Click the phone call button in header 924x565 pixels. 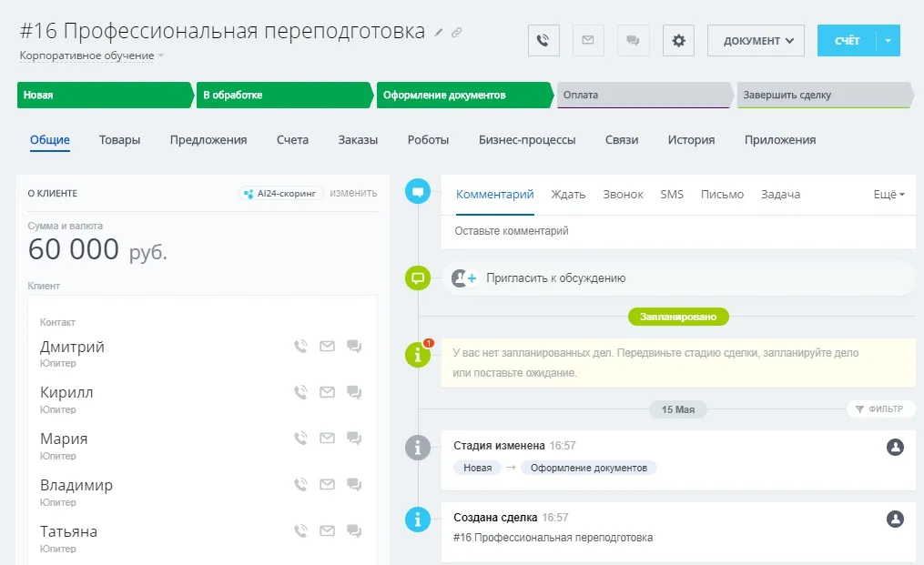543,41
